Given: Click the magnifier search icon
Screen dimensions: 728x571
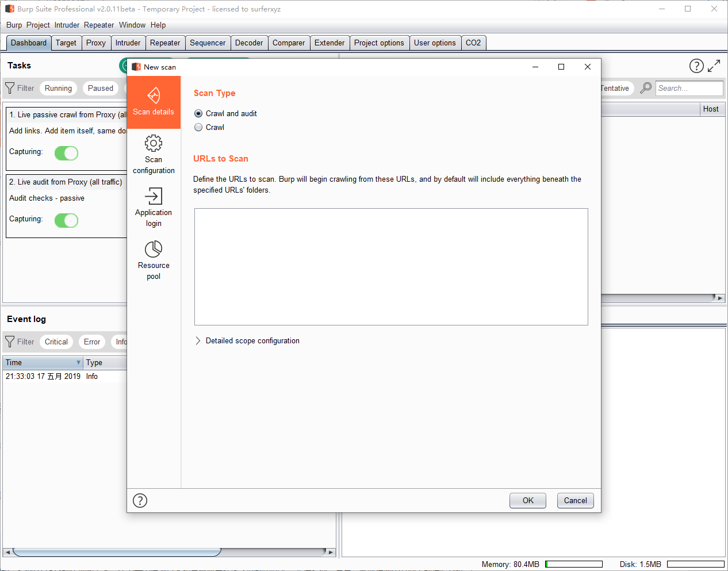Looking at the screenshot, I should tap(646, 88).
